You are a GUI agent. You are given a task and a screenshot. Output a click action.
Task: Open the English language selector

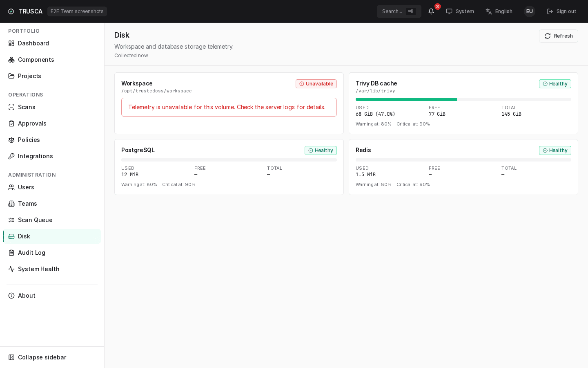499,11
